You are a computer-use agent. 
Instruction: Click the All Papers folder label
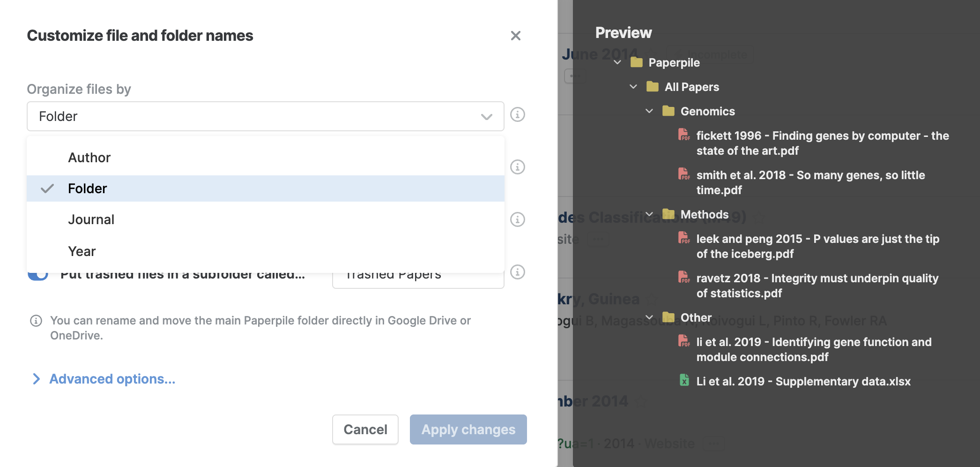691,87
